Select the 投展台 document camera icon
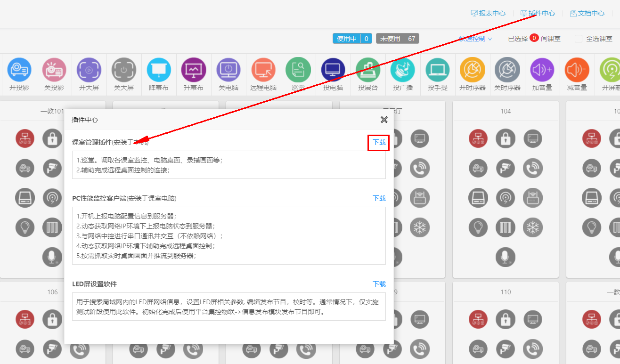 pos(368,70)
